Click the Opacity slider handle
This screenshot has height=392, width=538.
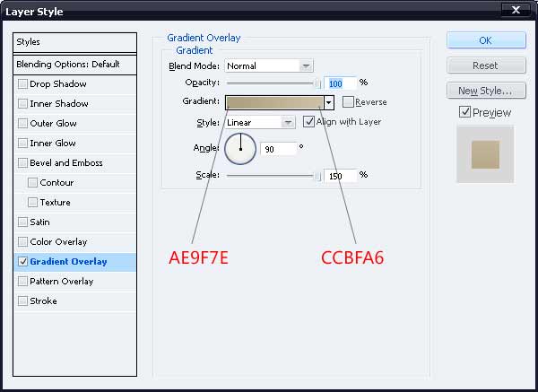pos(318,83)
